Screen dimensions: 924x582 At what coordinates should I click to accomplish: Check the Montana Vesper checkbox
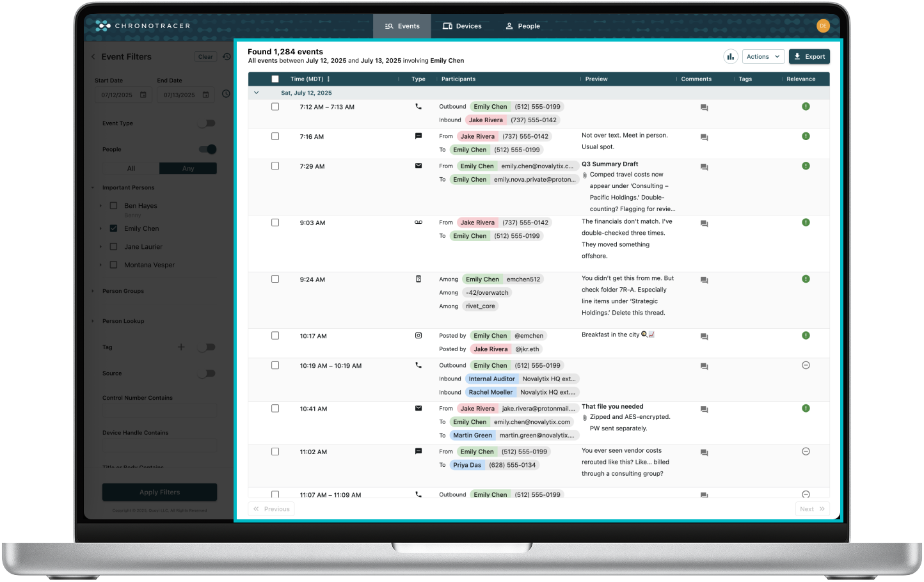coord(113,265)
